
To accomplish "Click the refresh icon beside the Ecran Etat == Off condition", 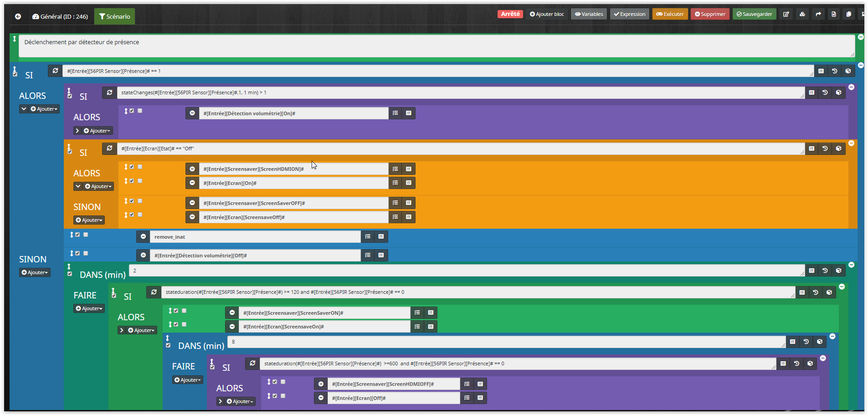I will (x=109, y=148).
